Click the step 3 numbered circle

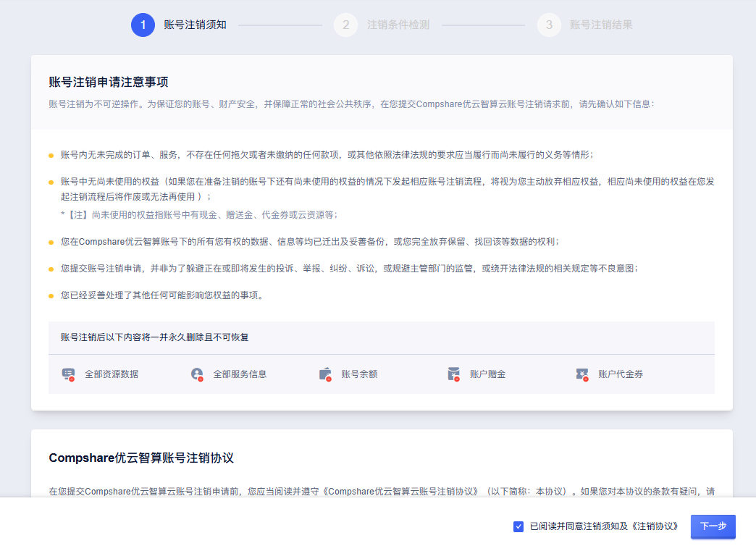click(550, 24)
